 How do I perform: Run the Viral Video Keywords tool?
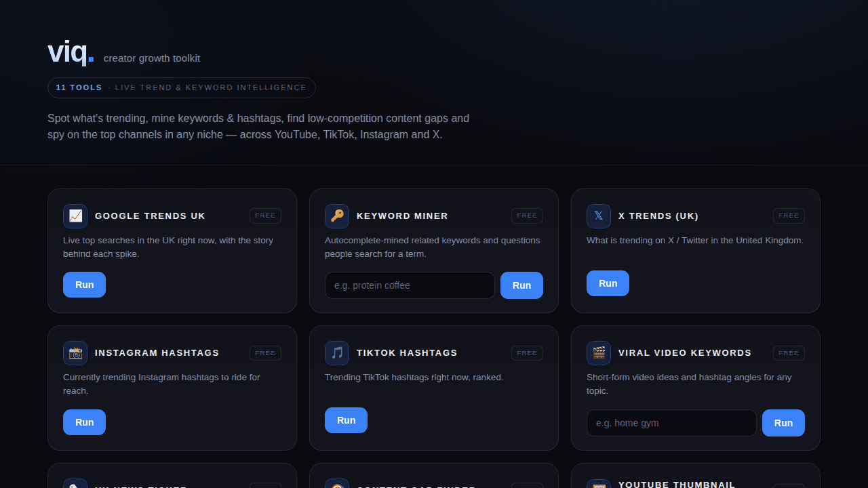[x=783, y=423]
